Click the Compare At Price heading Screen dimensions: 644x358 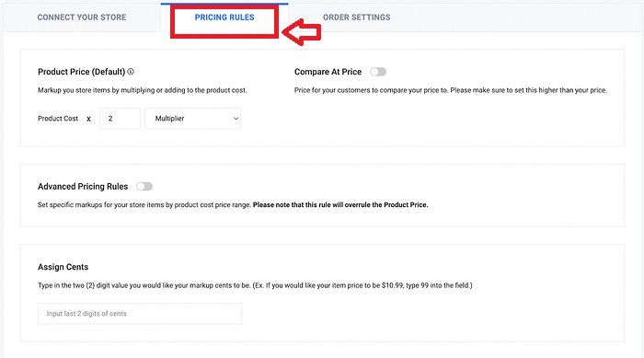(x=328, y=72)
